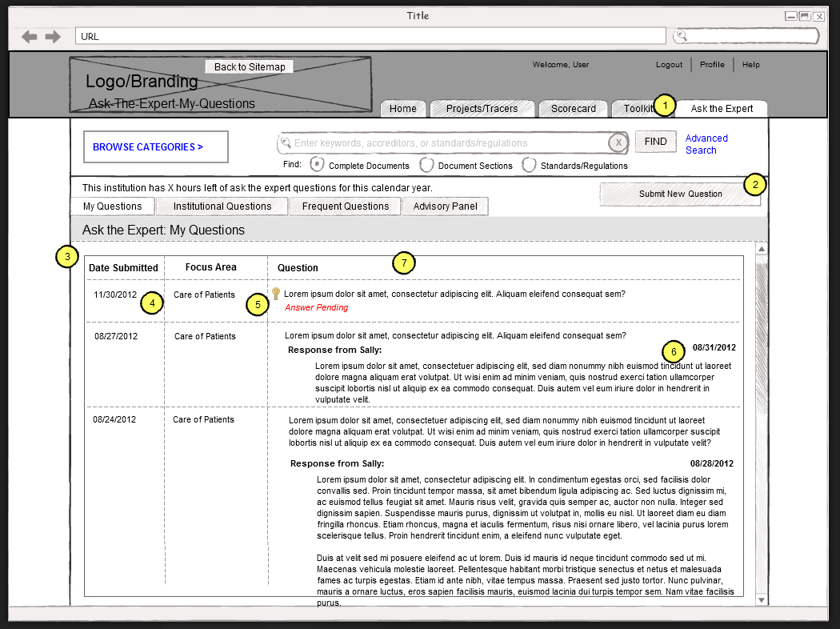Click Submit New Question button
Screen dimensions: 840x629
coord(680,194)
